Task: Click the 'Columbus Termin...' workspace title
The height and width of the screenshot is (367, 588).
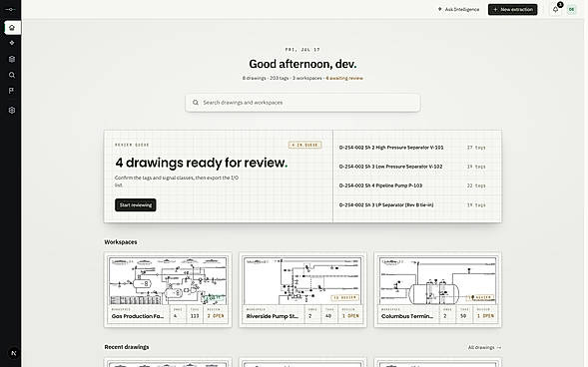Action: click(x=407, y=316)
